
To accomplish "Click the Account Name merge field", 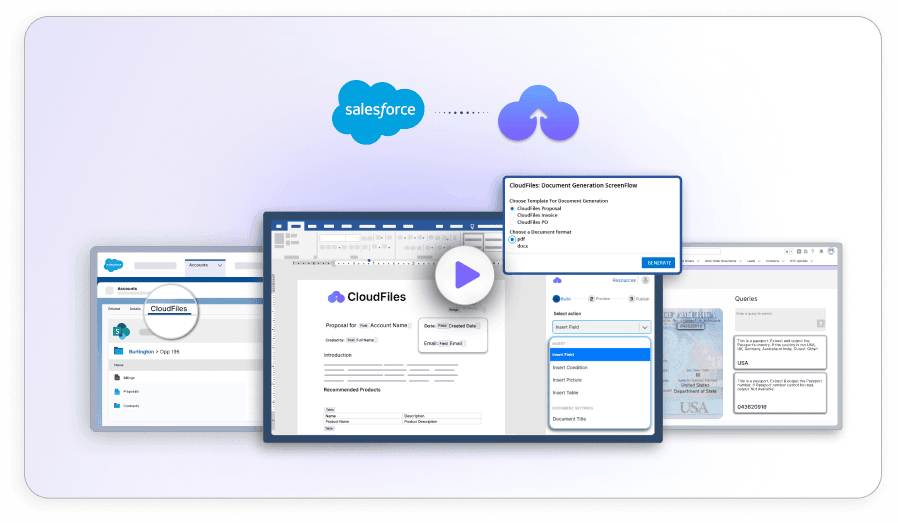I will [x=384, y=325].
